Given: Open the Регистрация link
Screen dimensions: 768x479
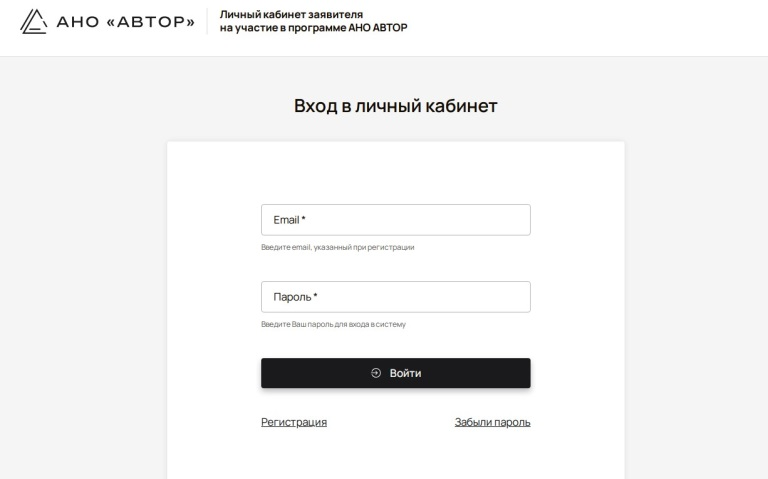Looking at the screenshot, I should click(x=294, y=422).
